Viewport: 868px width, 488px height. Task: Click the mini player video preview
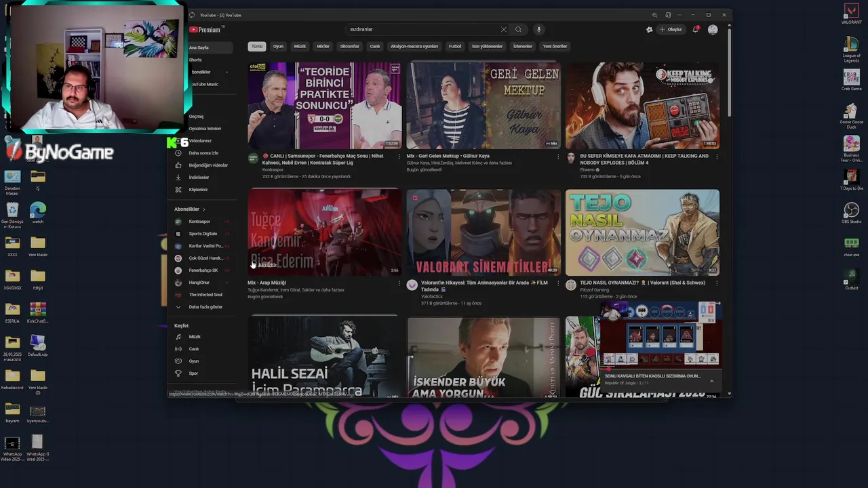660,336
